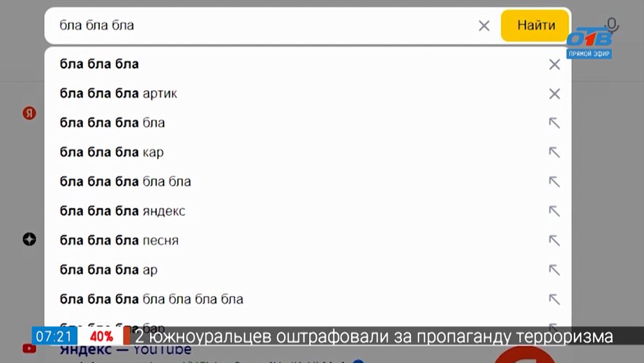Image resolution: width=644 pixels, height=363 pixels.
Task: Click the yellow Найти search button
Action: pos(535,26)
